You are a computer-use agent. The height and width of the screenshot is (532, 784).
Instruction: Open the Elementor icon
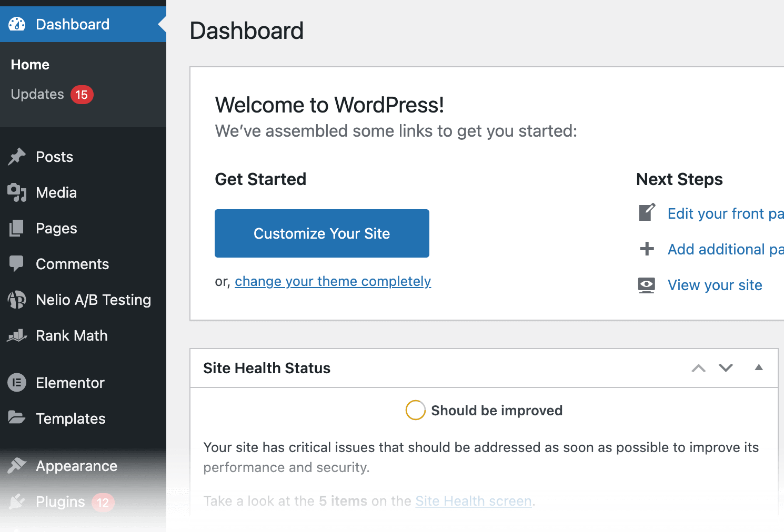tap(16, 383)
